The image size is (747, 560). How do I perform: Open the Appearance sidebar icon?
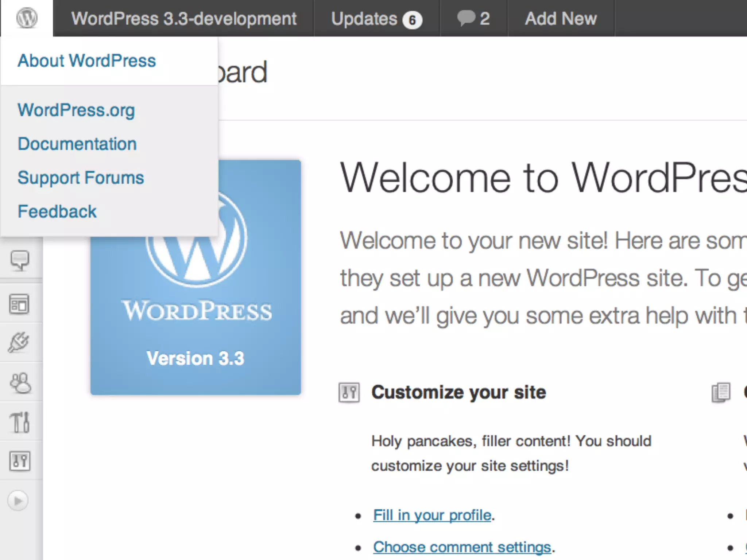pos(19,304)
